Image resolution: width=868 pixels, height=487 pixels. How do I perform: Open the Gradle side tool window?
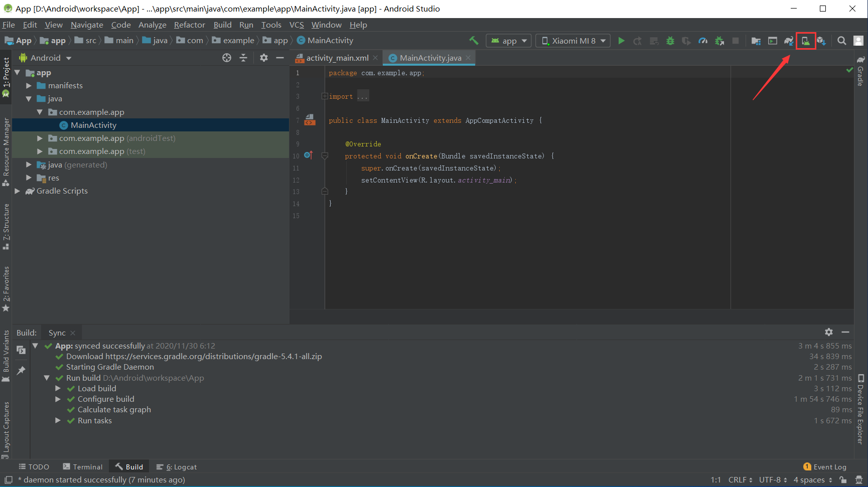coord(860,71)
